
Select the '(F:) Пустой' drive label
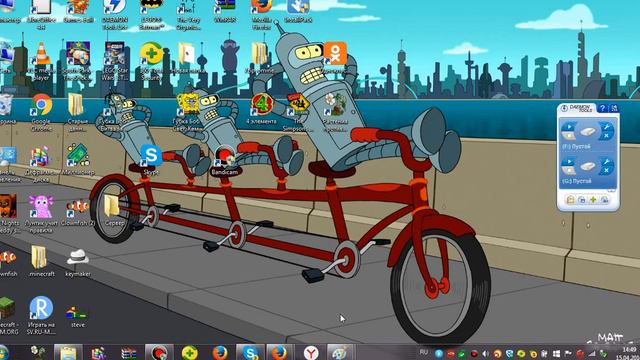(576, 146)
